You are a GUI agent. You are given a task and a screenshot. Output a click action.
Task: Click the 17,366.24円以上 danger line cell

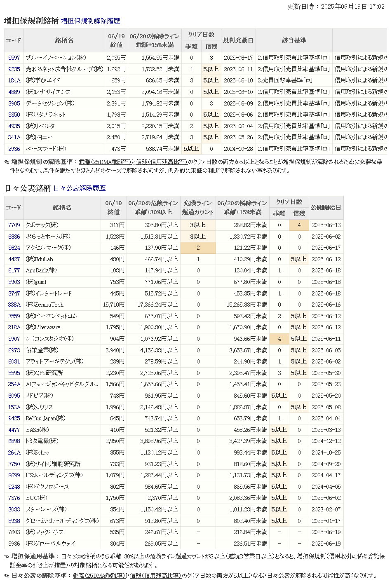click(x=153, y=305)
